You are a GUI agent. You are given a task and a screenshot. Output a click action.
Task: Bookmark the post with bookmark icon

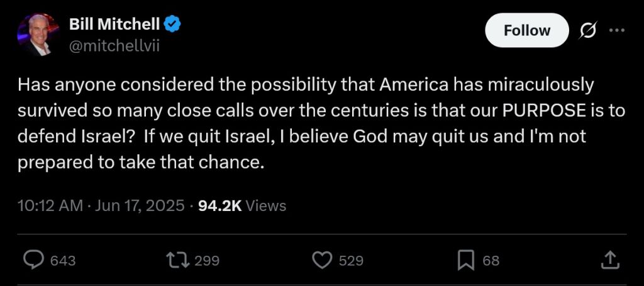pyautogui.click(x=465, y=260)
